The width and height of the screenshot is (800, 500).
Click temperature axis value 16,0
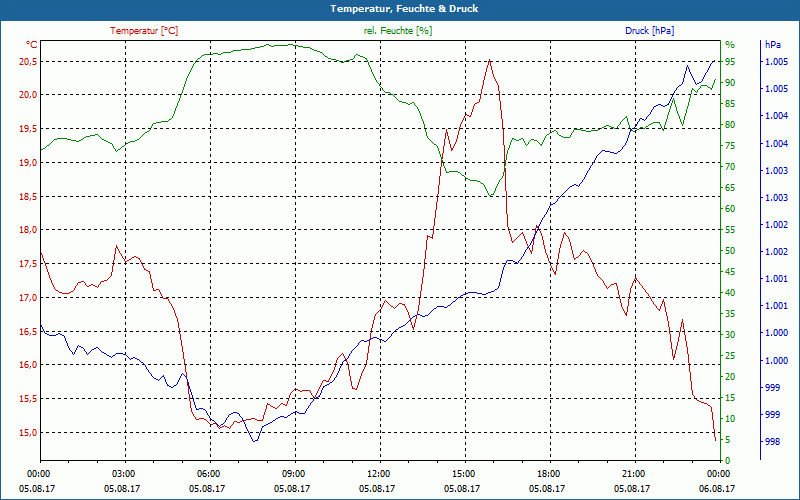(x=28, y=365)
